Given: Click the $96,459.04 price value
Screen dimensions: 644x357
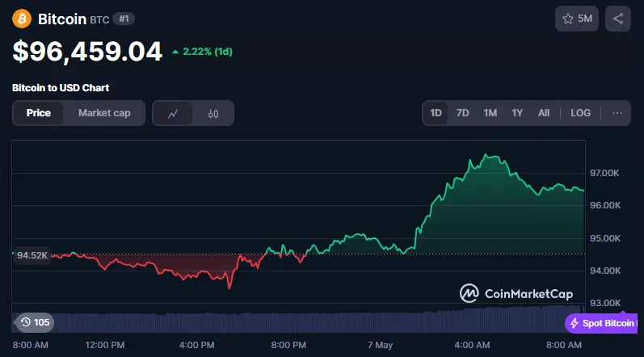Looking at the screenshot, I should (x=87, y=52).
